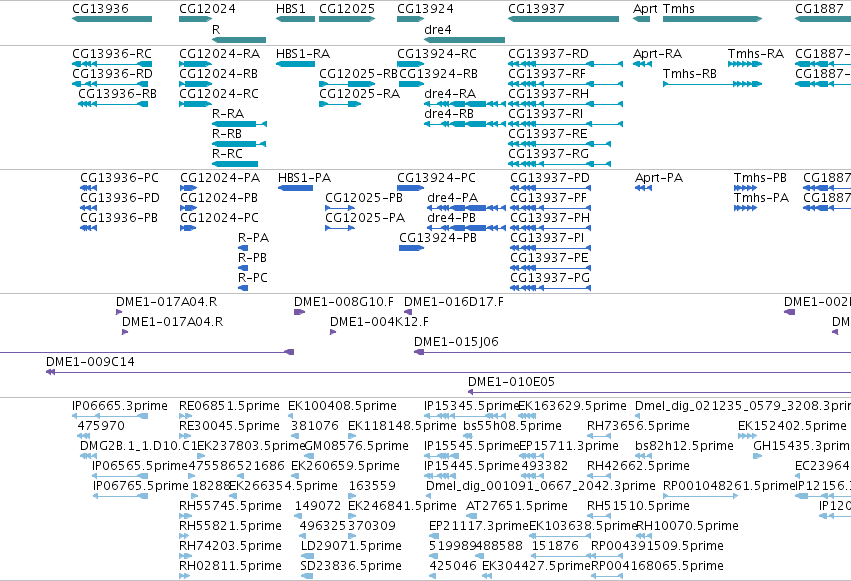The width and height of the screenshot is (851, 581).
Task: Click EST RH02811.5prime
Action: (185, 576)
